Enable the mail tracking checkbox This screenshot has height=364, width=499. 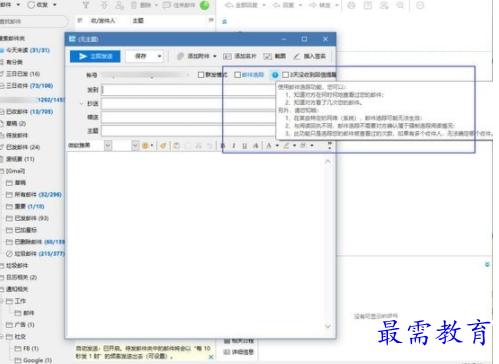point(237,75)
